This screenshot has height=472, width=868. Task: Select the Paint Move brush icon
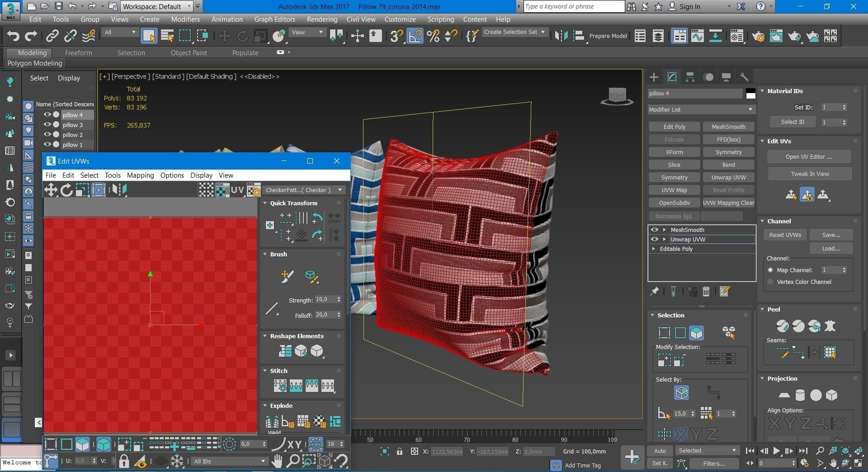287,276
